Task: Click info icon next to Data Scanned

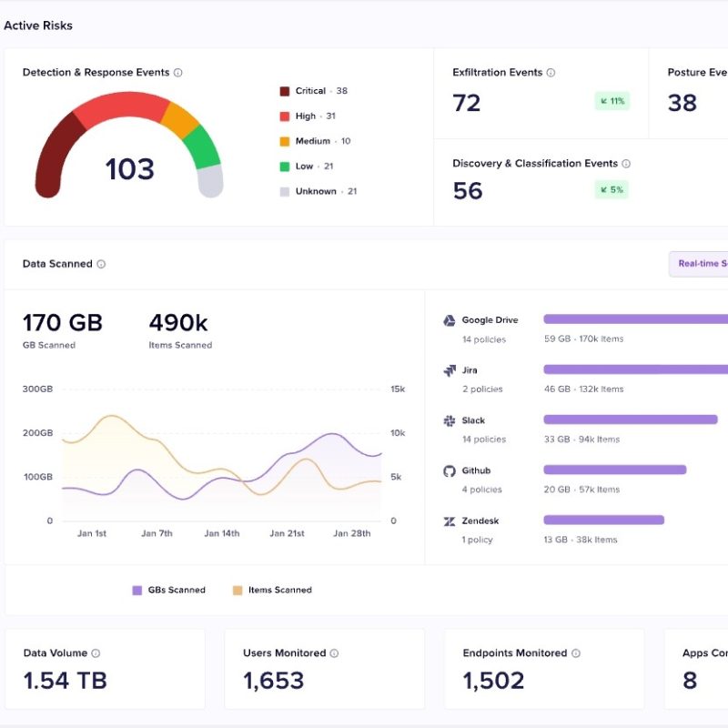Action: [x=101, y=264]
